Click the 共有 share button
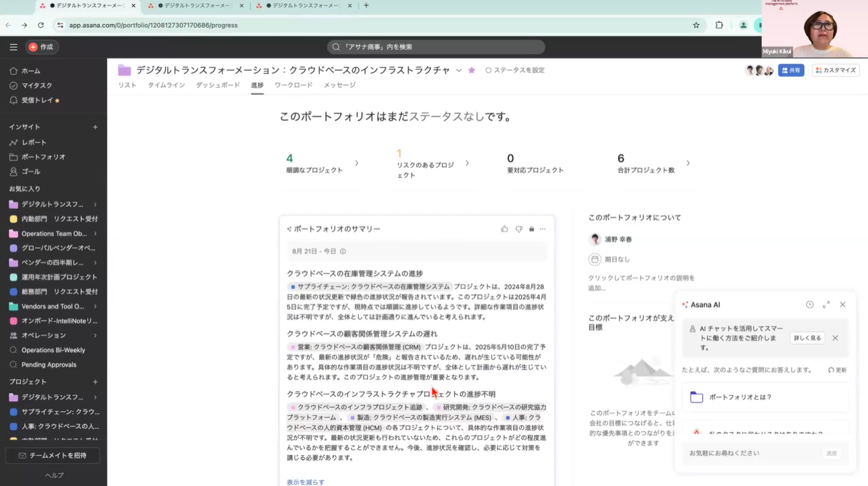 [x=791, y=69]
